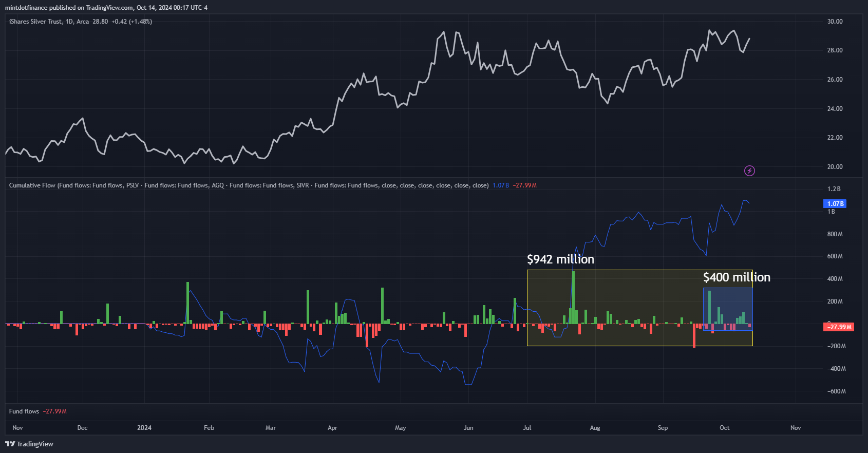Image resolution: width=868 pixels, height=453 pixels.
Task: Click the 2024 date label
Action: 144,428
